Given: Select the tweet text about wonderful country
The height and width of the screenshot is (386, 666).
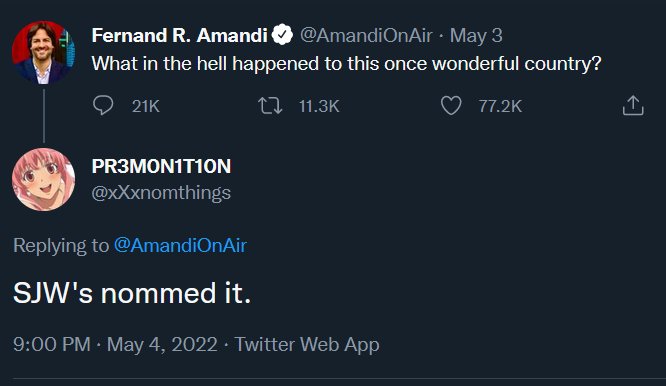Looking at the screenshot, I should (347, 64).
